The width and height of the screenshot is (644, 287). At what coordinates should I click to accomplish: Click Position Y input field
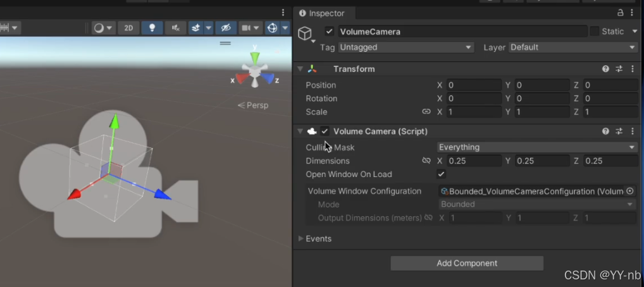543,85
